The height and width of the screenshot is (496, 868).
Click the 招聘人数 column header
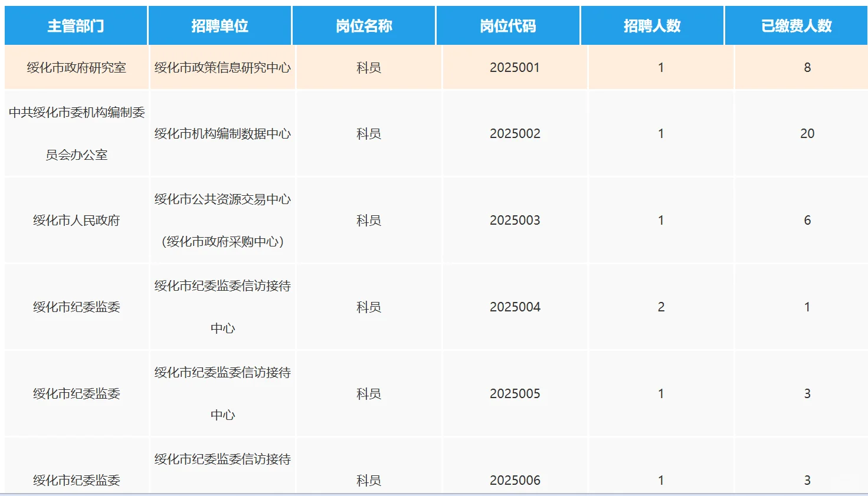point(652,26)
